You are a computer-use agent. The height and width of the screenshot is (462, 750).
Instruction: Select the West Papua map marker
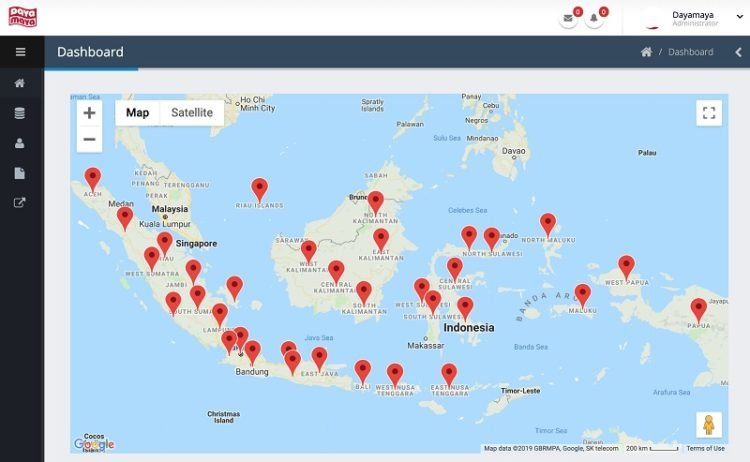[x=626, y=269]
